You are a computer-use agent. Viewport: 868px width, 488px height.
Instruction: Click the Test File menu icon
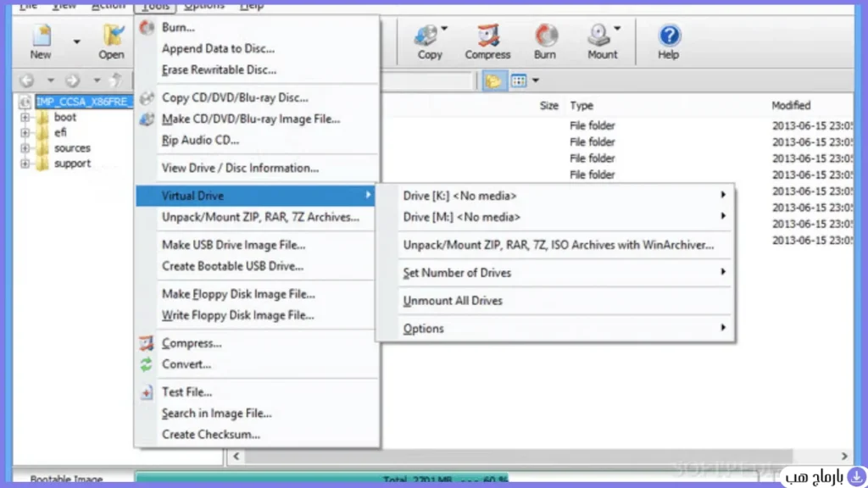(146, 392)
